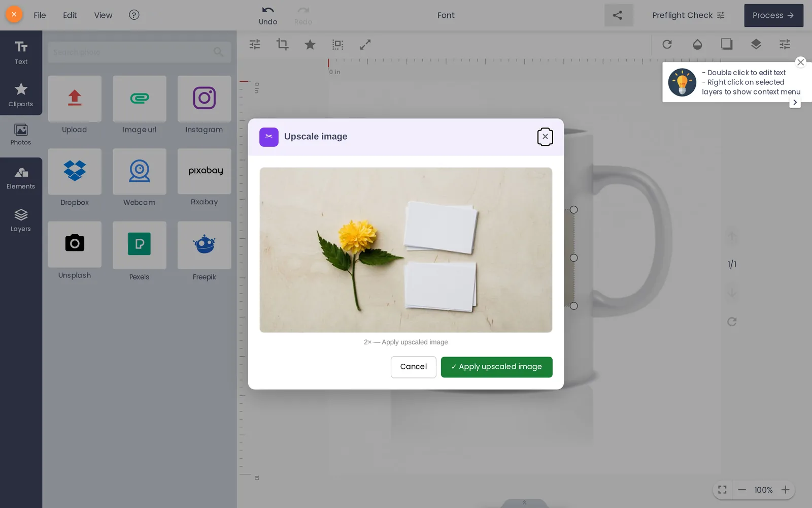Click the top selection handle on mug

click(x=574, y=209)
